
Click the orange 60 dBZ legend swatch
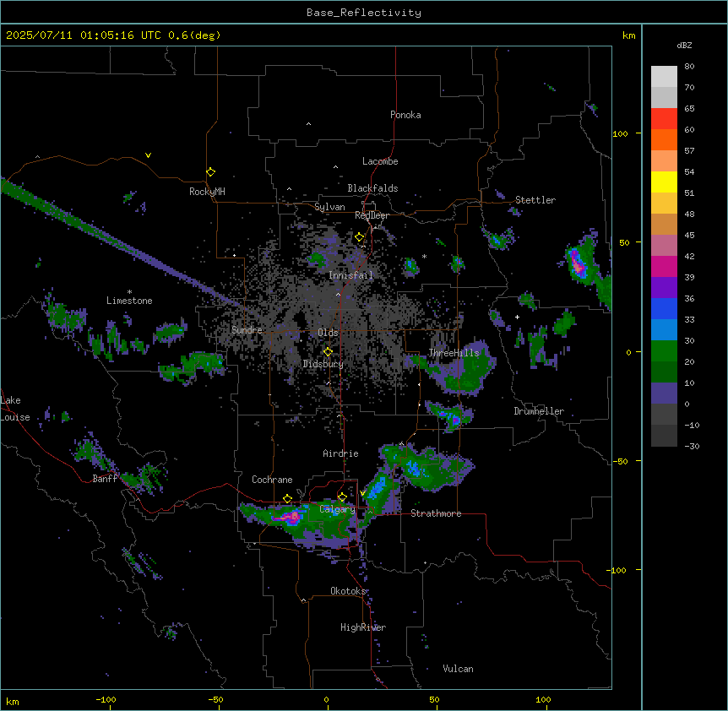(664, 140)
